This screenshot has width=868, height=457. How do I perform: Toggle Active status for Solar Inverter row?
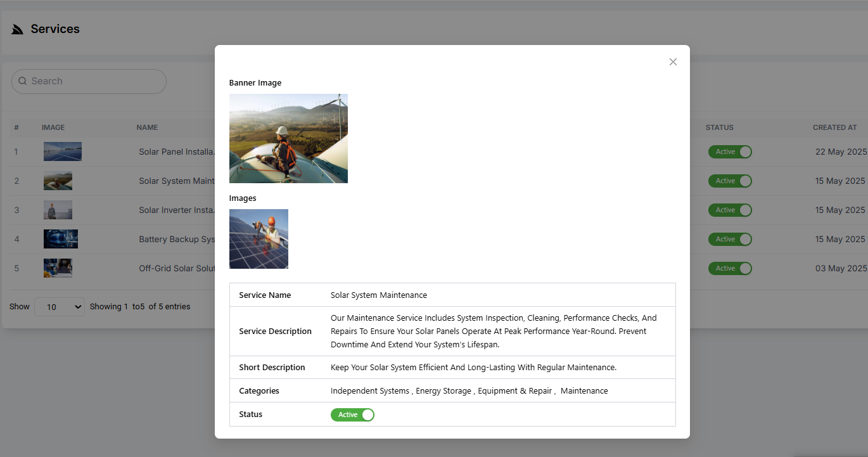click(730, 210)
